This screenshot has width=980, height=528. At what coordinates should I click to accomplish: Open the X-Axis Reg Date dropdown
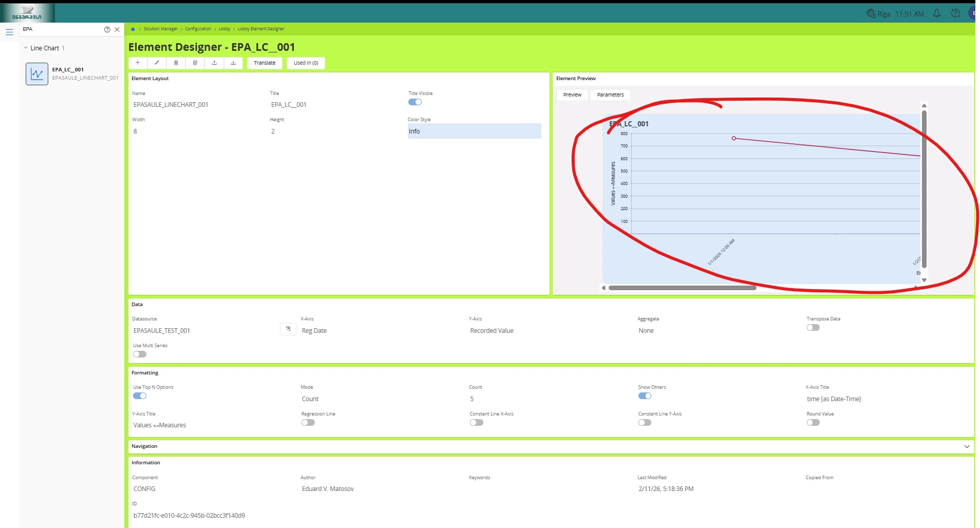tap(382, 331)
